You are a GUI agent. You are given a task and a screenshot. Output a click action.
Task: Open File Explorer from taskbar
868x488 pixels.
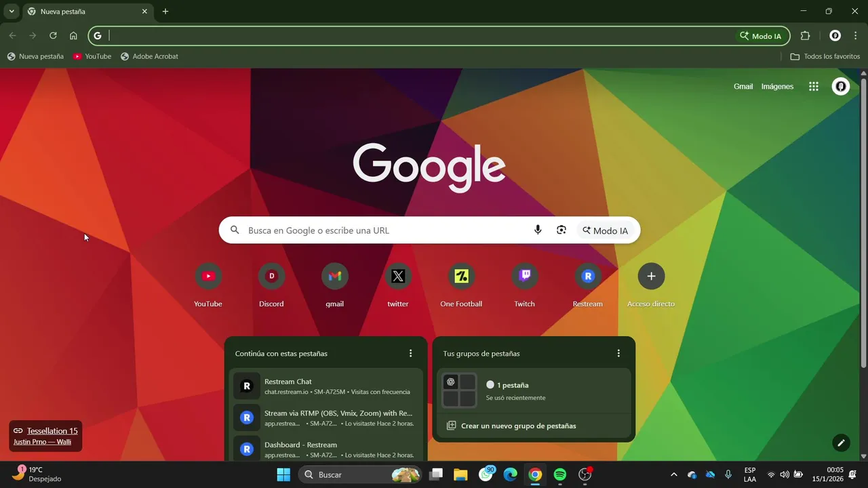460,474
